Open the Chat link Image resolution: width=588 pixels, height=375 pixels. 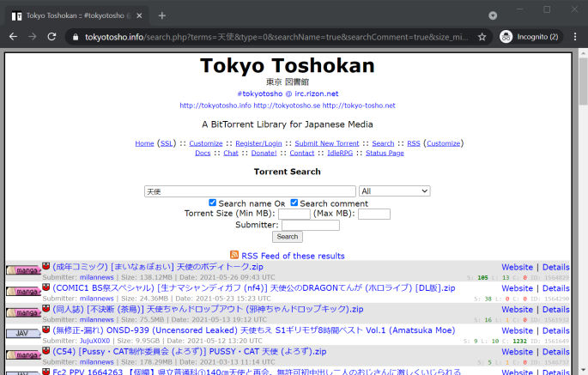click(231, 153)
